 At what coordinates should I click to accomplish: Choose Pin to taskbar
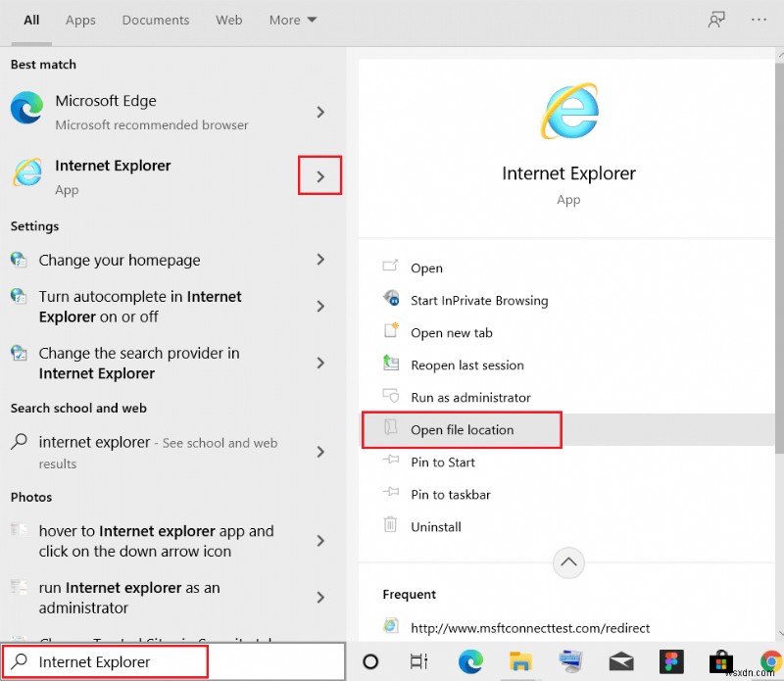pyautogui.click(x=567, y=495)
